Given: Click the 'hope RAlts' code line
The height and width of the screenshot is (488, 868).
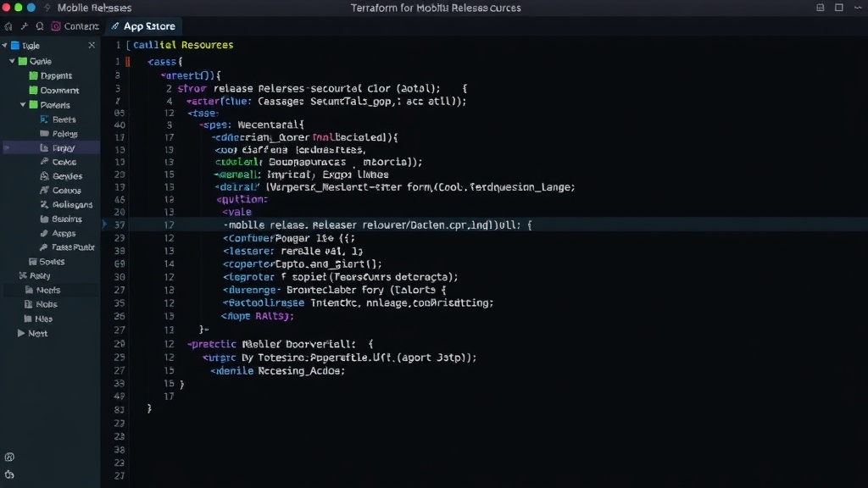Looking at the screenshot, I should click(x=258, y=316).
